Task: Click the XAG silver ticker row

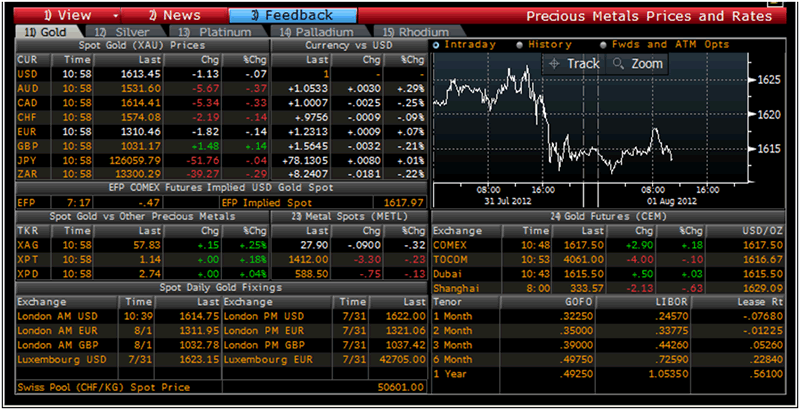Action: 140,243
